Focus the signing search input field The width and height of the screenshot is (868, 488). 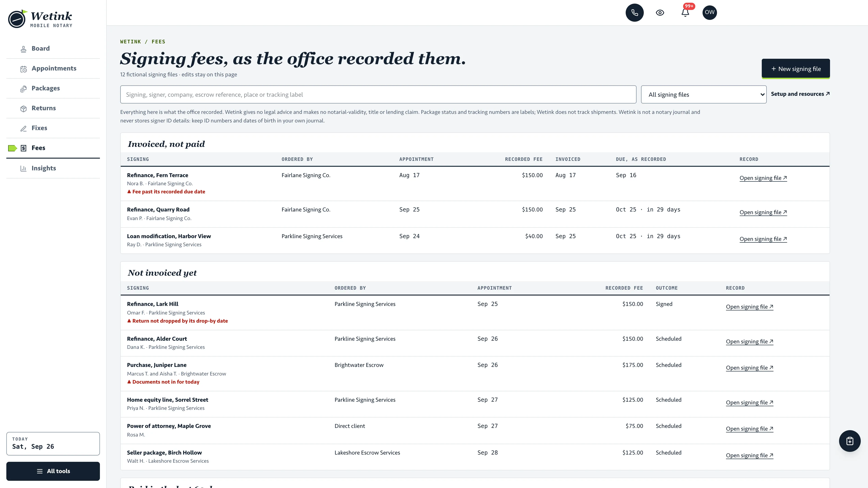tap(378, 95)
